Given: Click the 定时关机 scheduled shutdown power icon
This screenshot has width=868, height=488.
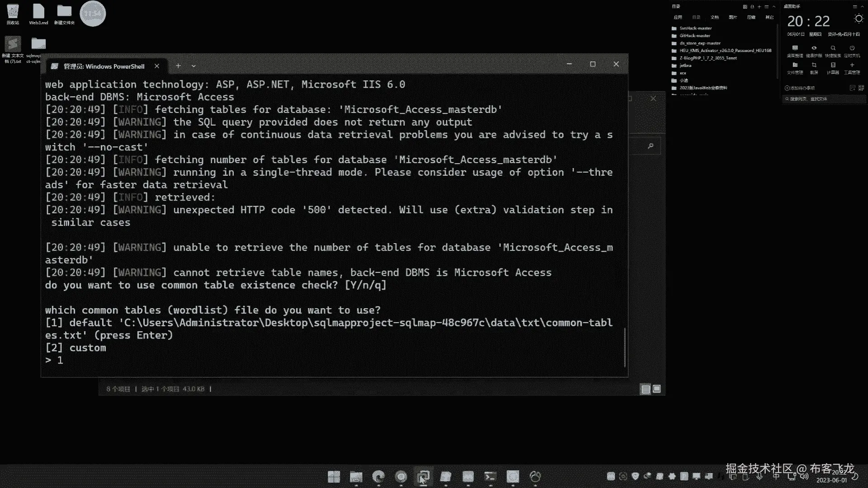Looking at the screenshot, I should click(x=852, y=48).
